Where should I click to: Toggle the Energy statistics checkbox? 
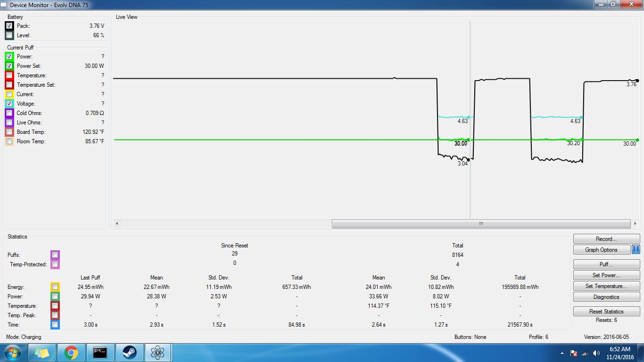point(55,287)
